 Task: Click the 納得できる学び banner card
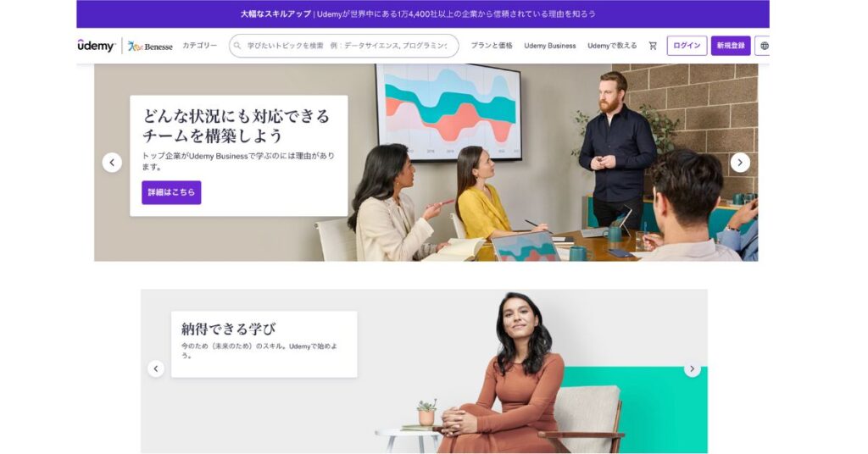click(264, 344)
